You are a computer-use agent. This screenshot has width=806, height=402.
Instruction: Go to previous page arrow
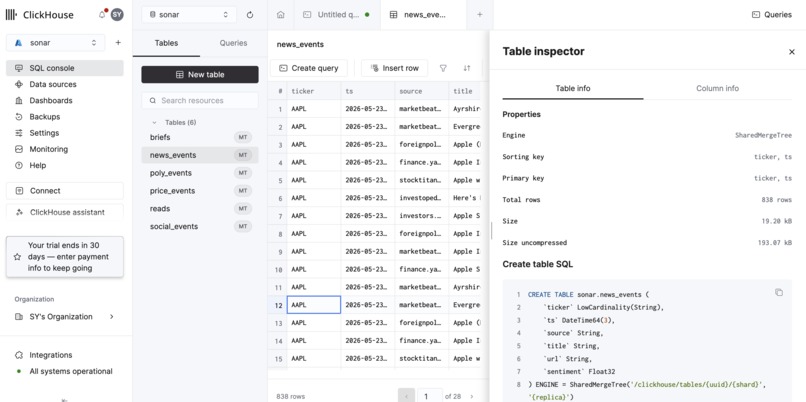[x=406, y=396]
